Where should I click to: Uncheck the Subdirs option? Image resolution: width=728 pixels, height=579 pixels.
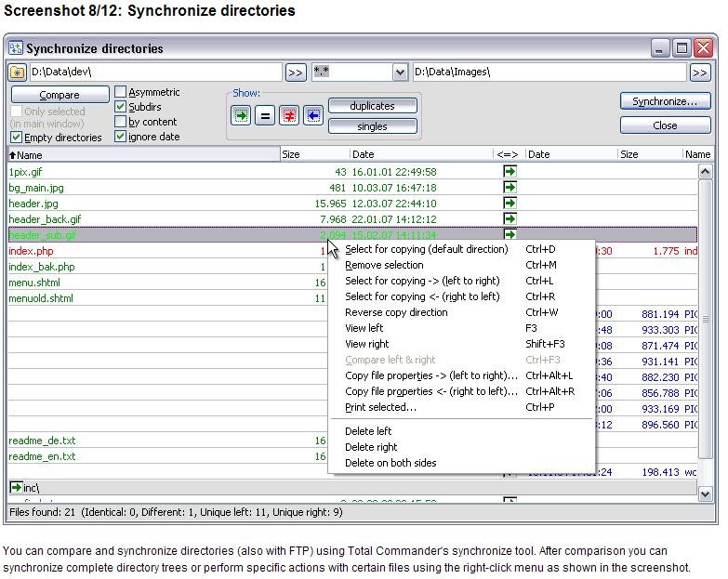120,107
